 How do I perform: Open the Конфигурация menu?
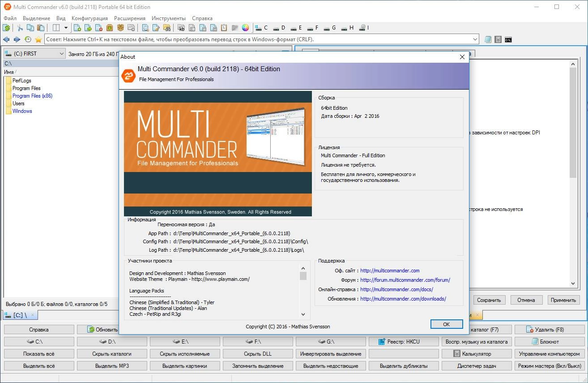coord(89,18)
